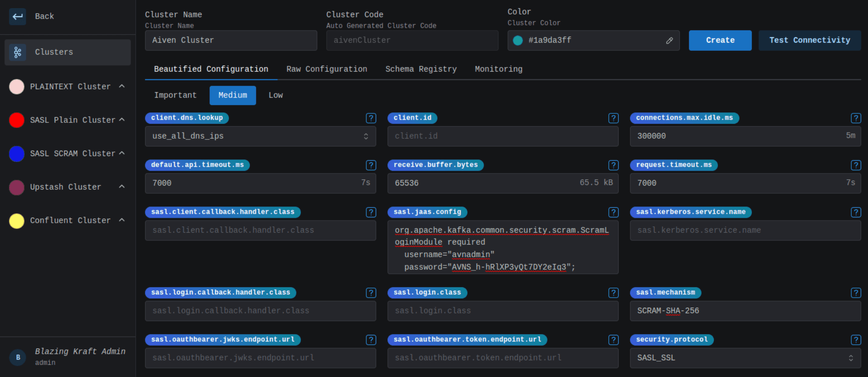
Task: Click the Cluster Code input field
Action: [x=412, y=40]
